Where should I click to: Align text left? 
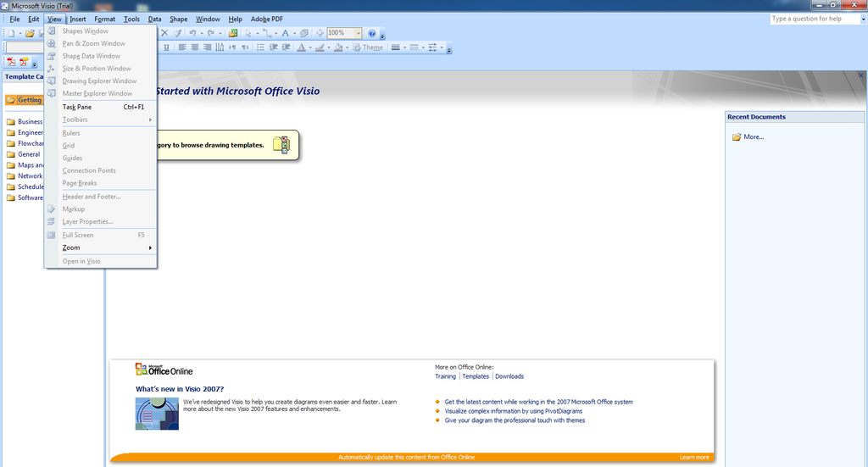click(x=182, y=47)
